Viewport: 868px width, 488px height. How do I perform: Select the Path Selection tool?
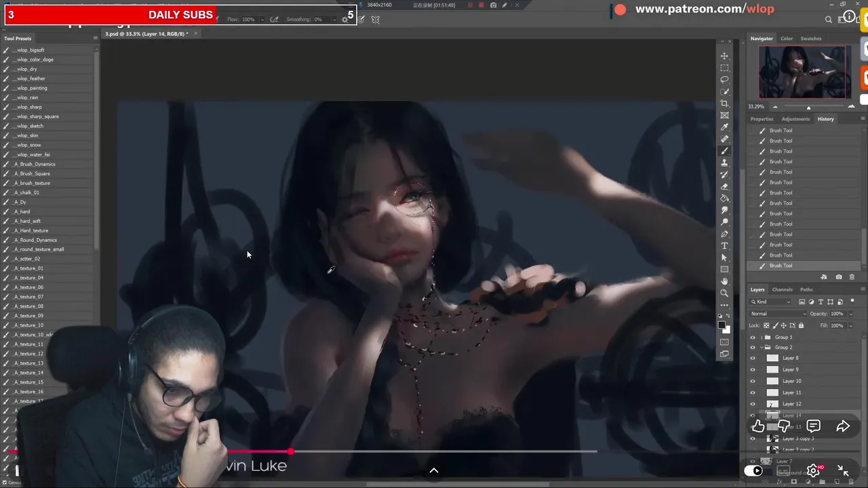click(x=724, y=258)
